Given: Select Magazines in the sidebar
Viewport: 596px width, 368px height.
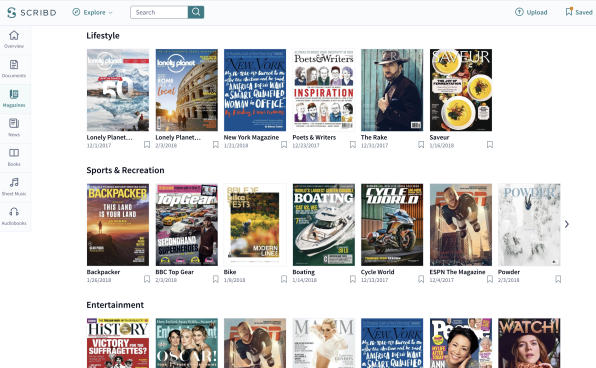Looking at the screenshot, I should (14, 99).
